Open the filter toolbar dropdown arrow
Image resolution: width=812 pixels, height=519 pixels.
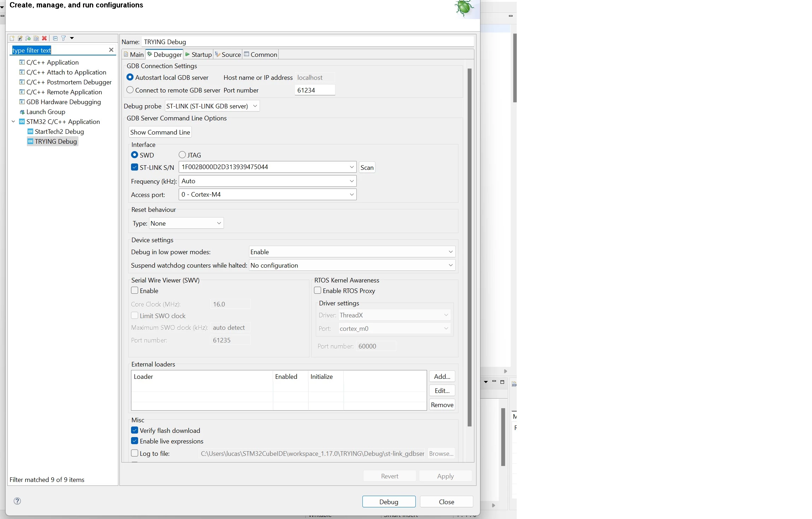(x=72, y=38)
